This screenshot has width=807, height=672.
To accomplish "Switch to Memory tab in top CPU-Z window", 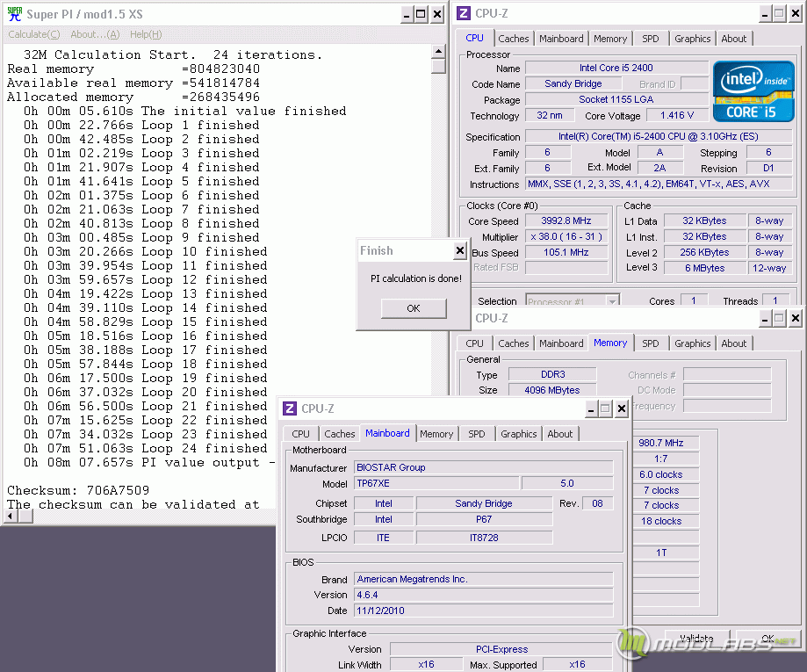I will (610, 39).
